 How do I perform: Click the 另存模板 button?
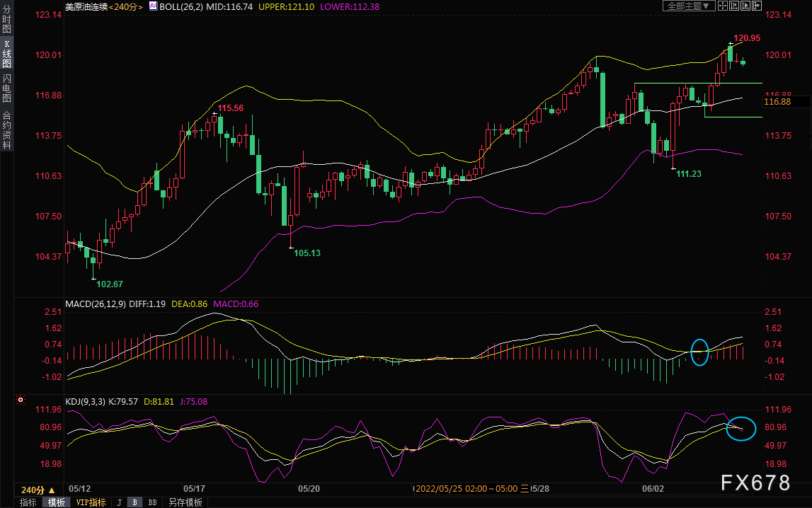[x=185, y=502]
